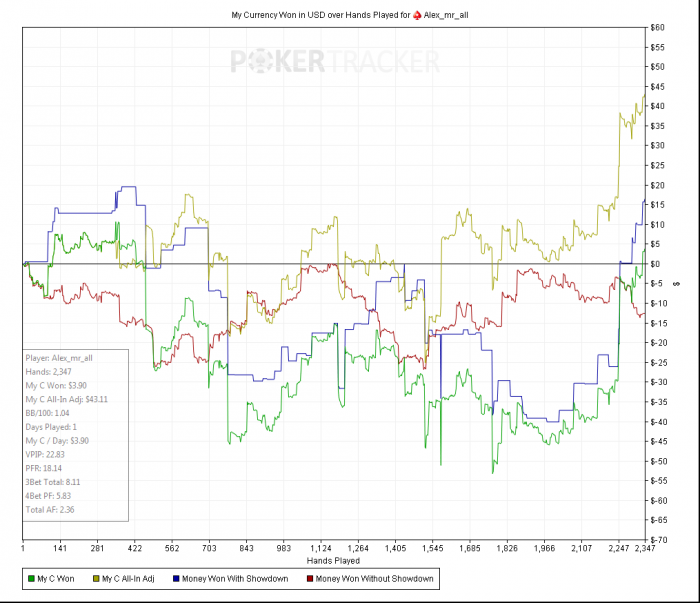Click the $-50 y-axis tick label
This screenshot has width=700, height=603.
pyautogui.click(x=659, y=461)
